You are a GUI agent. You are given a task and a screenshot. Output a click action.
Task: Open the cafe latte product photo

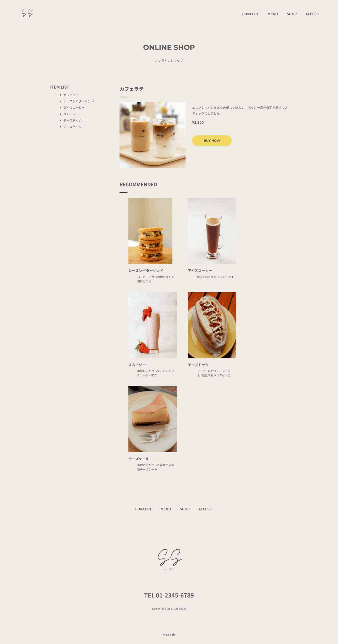[x=152, y=135]
